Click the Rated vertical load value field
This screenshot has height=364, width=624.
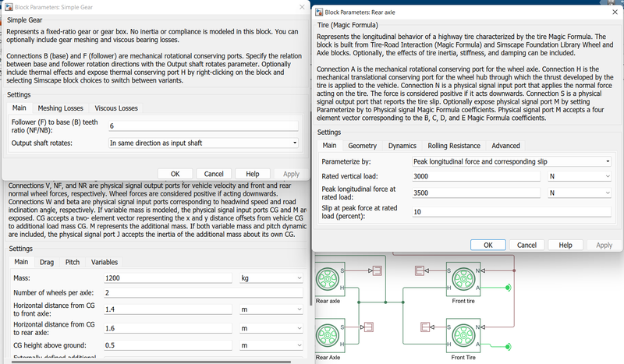pyautogui.click(x=477, y=176)
